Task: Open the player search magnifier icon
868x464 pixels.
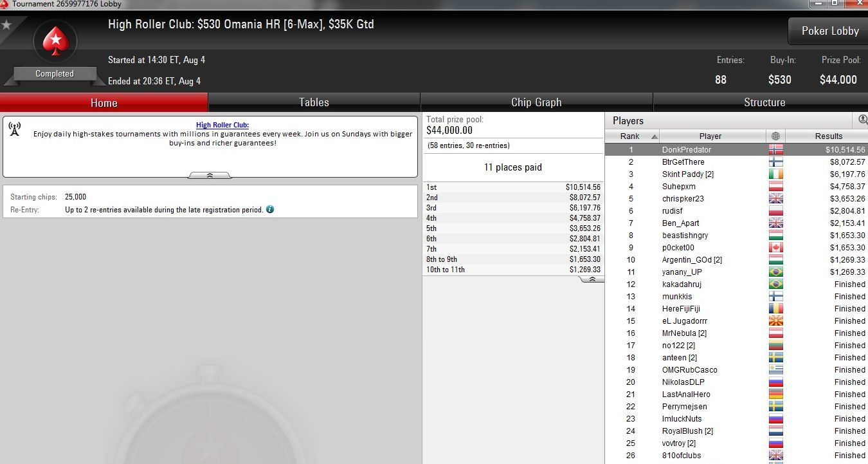Action: point(862,120)
